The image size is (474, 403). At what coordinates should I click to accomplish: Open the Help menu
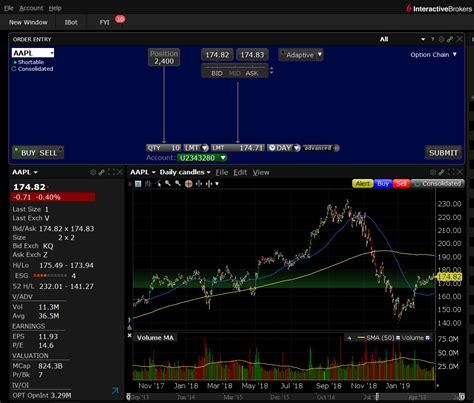[55, 8]
